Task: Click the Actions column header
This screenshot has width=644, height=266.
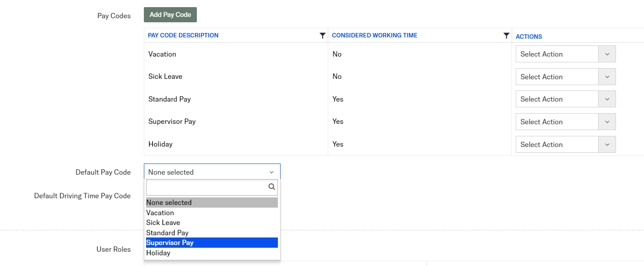Action: click(529, 37)
